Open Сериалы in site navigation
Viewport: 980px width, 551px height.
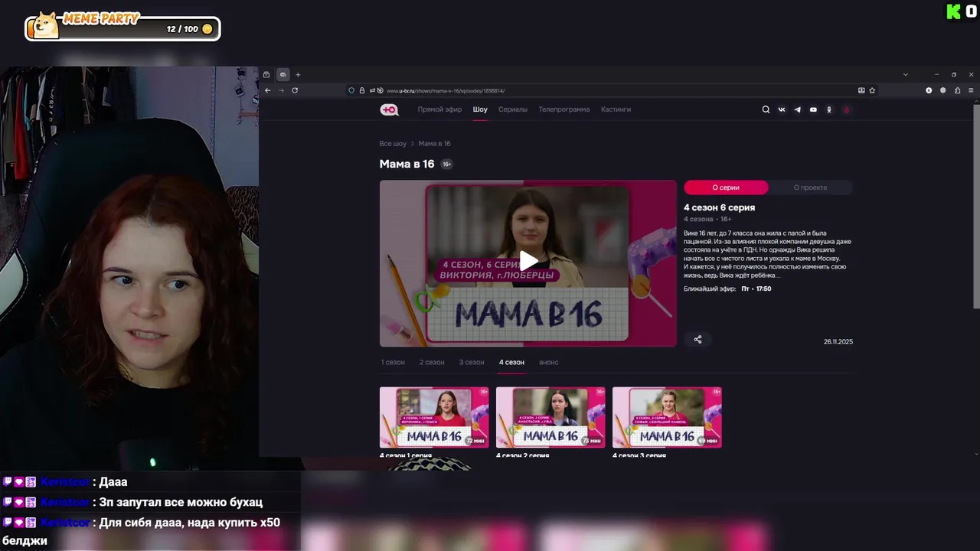tap(513, 109)
